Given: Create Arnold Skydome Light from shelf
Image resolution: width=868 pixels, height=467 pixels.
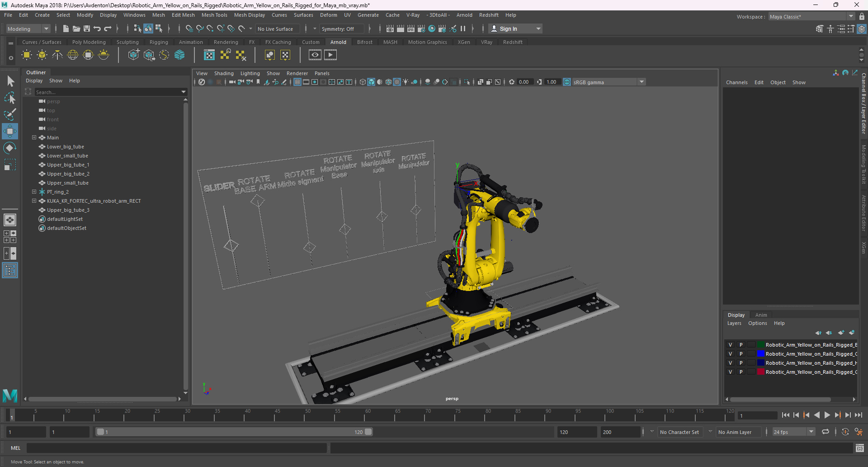Looking at the screenshot, I should (x=73, y=55).
